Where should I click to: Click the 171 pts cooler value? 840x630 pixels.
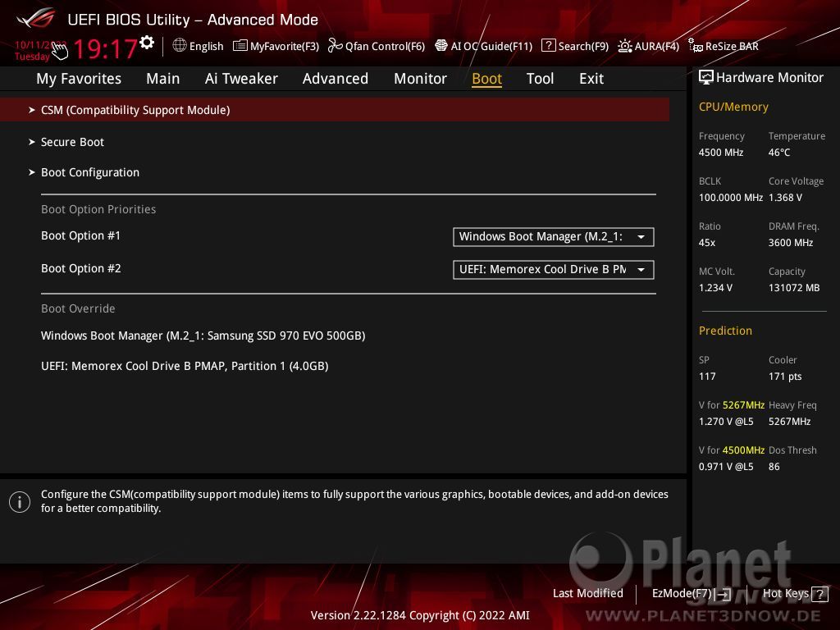point(785,377)
